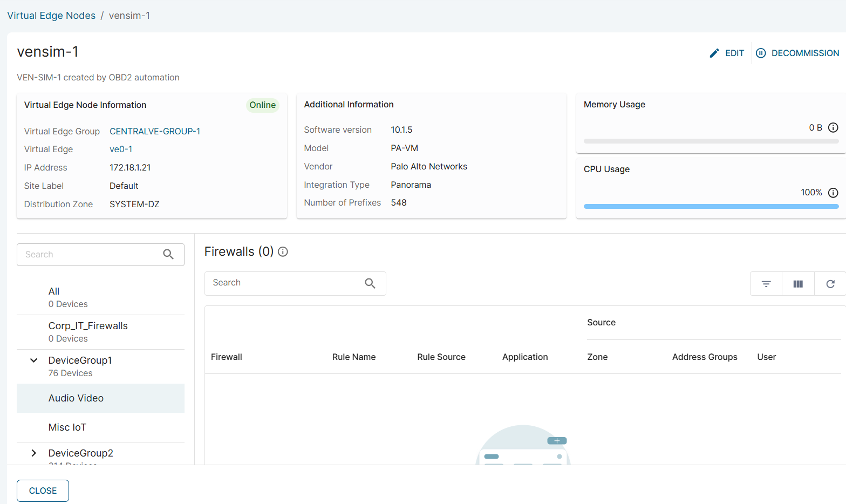Click the magnifier in the device group search
Image resolution: width=846 pixels, height=504 pixels.
coord(168,255)
